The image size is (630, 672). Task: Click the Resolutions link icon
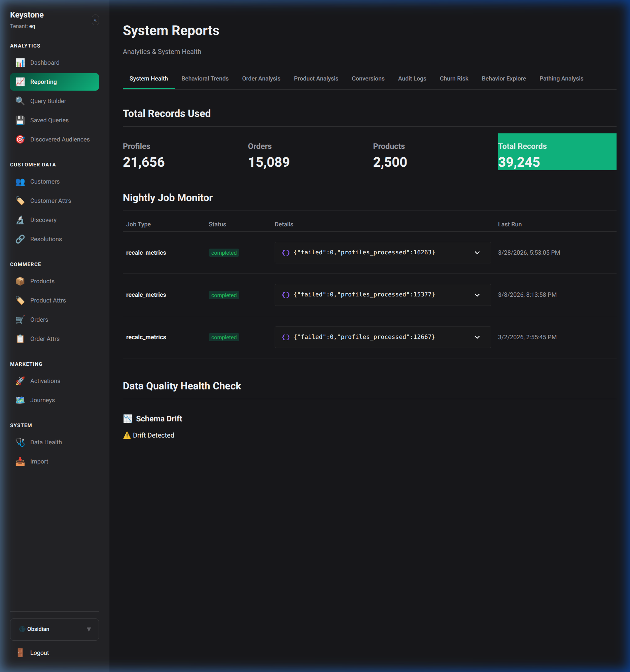pyautogui.click(x=20, y=239)
